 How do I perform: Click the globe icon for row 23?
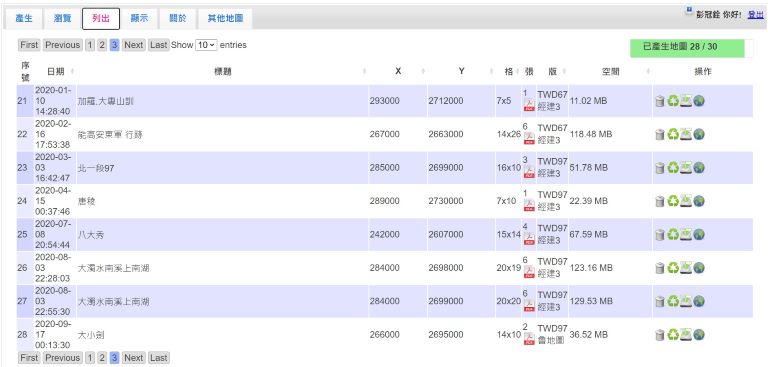(699, 168)
